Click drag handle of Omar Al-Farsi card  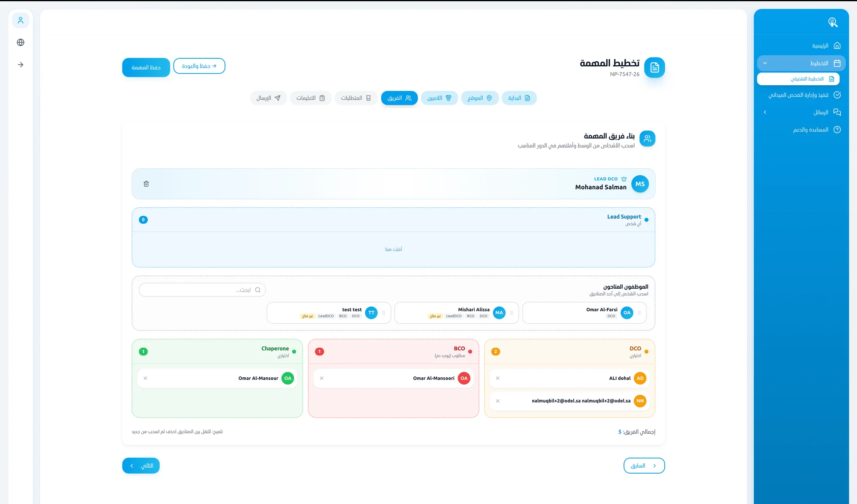point(639,313)
